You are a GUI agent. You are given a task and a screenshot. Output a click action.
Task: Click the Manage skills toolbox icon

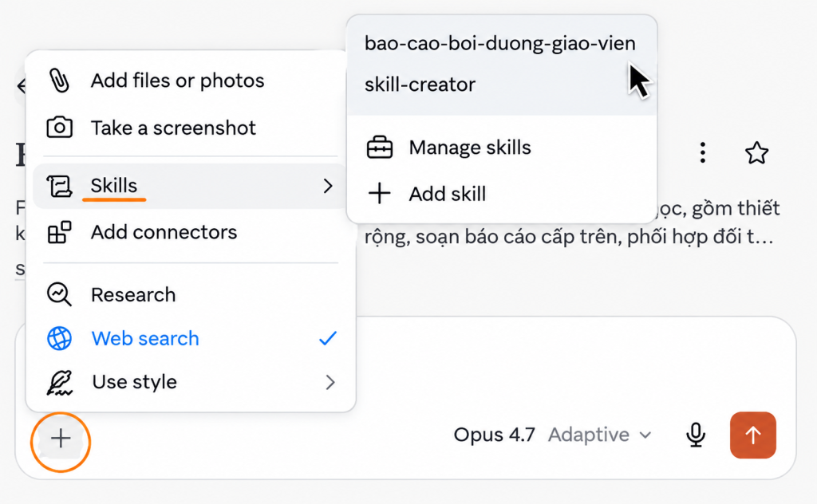pyautogui.click(x=379, y=148)
